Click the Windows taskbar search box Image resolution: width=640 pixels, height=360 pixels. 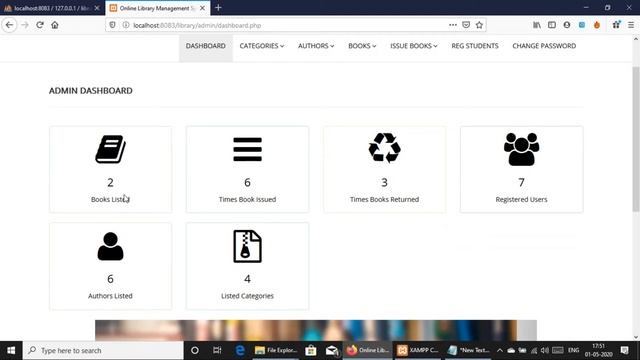pyautogui.click(x=103, y=350)
